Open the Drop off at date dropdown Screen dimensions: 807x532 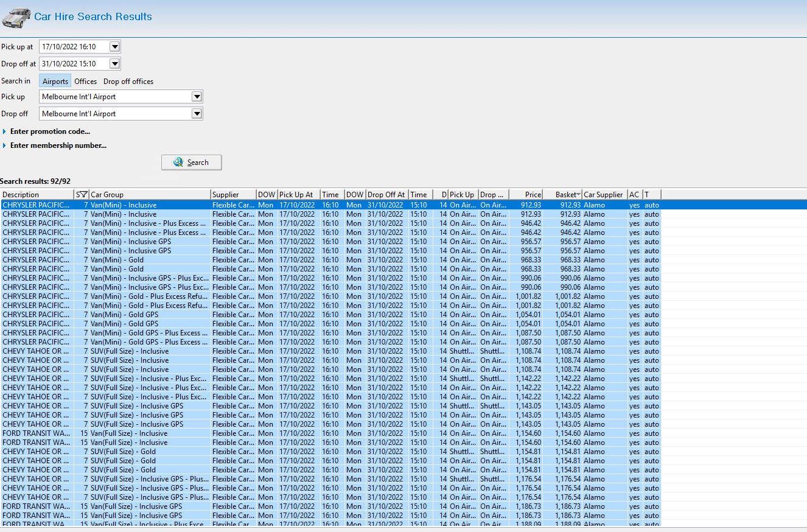click(115, 64)
